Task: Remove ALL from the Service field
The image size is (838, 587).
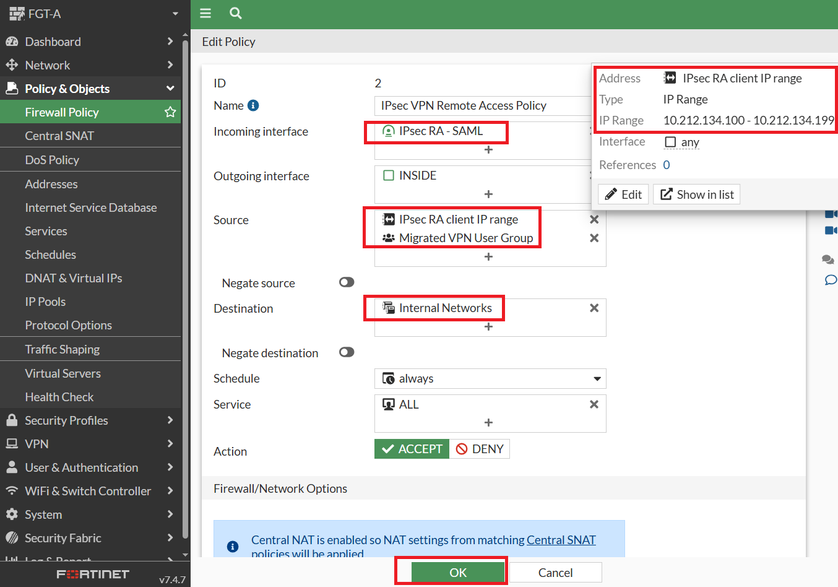Action: point(594,404)
